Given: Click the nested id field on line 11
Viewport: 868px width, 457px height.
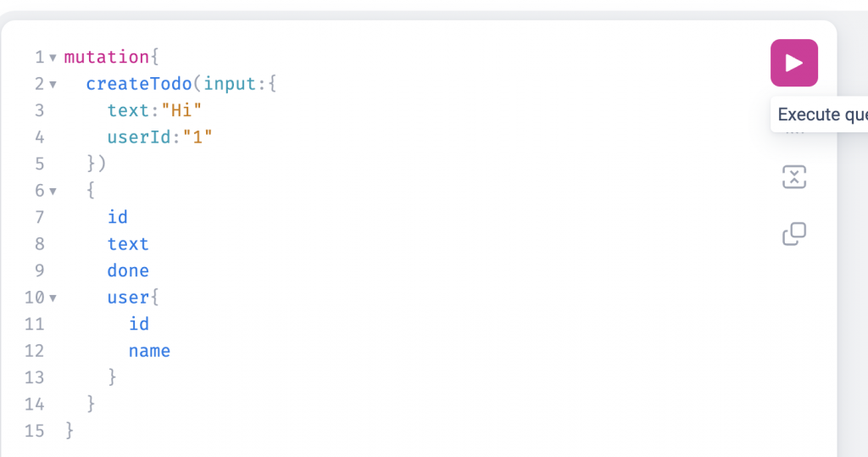Looking at the screenshot, I should click(139, 324).
